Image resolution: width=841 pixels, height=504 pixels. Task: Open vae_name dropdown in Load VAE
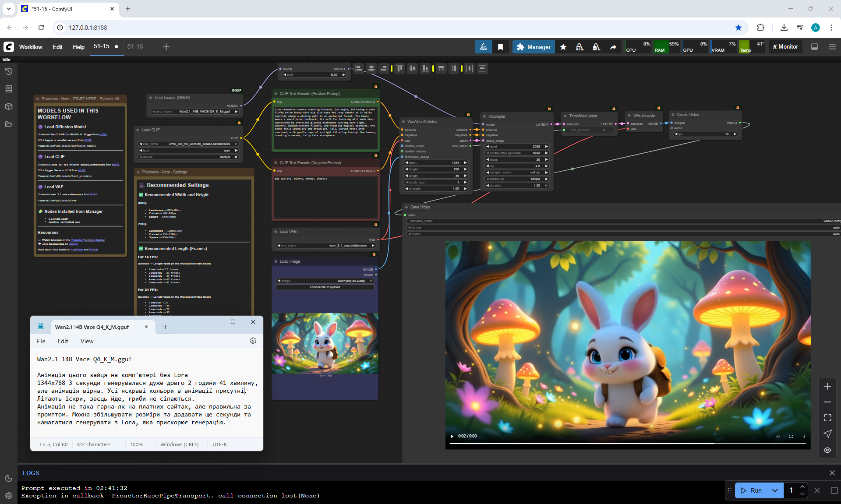[325, 246]
